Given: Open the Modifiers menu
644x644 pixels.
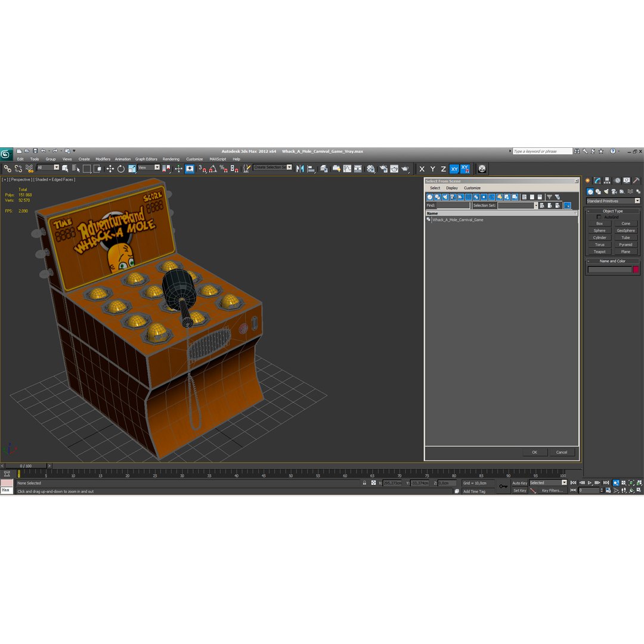Looking at the screenshot, I should click(103, 159).
